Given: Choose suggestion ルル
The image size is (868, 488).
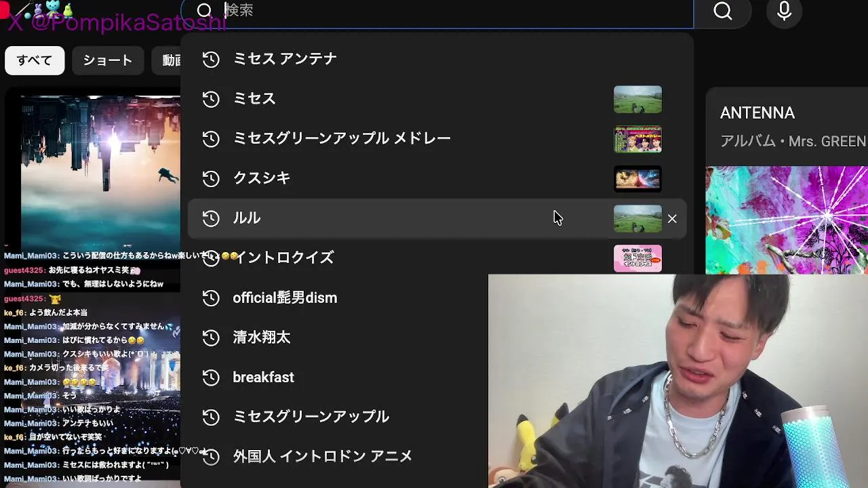Looking at the screenshot, I should pyautogui.click(x=437, y=218).
